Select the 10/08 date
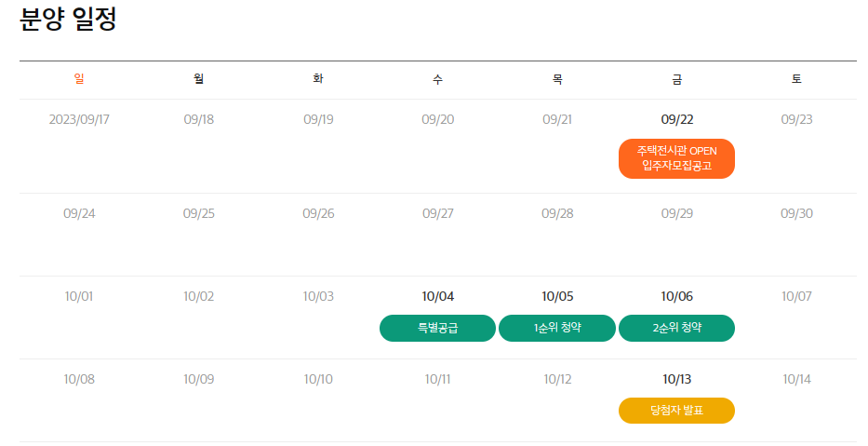The height and width of the screenshot is (446, 868). (x=79, y=379)
